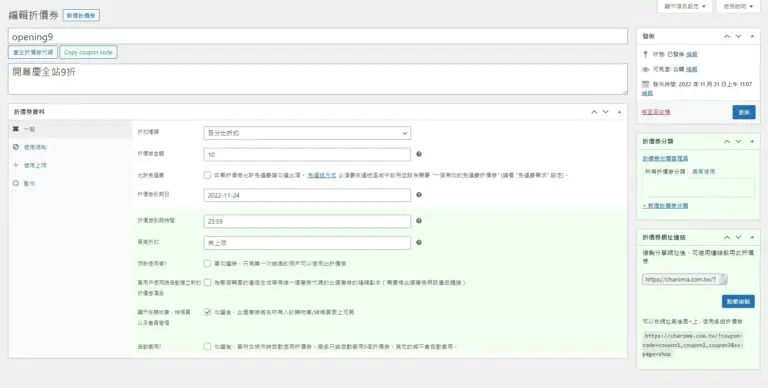
Task: Open the actions tab with circle icon
Action: [16, 183]
